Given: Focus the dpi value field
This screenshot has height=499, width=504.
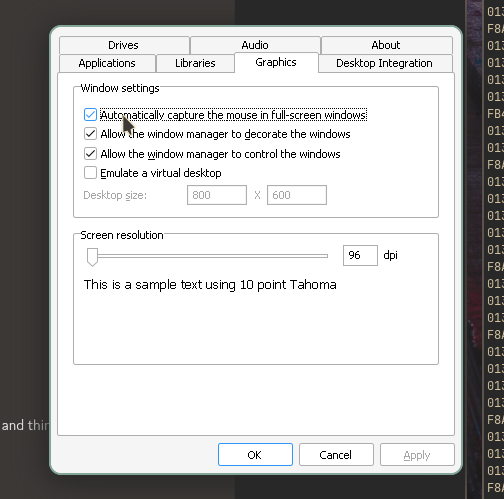Looking at the screenshot, I should (360, 255).
